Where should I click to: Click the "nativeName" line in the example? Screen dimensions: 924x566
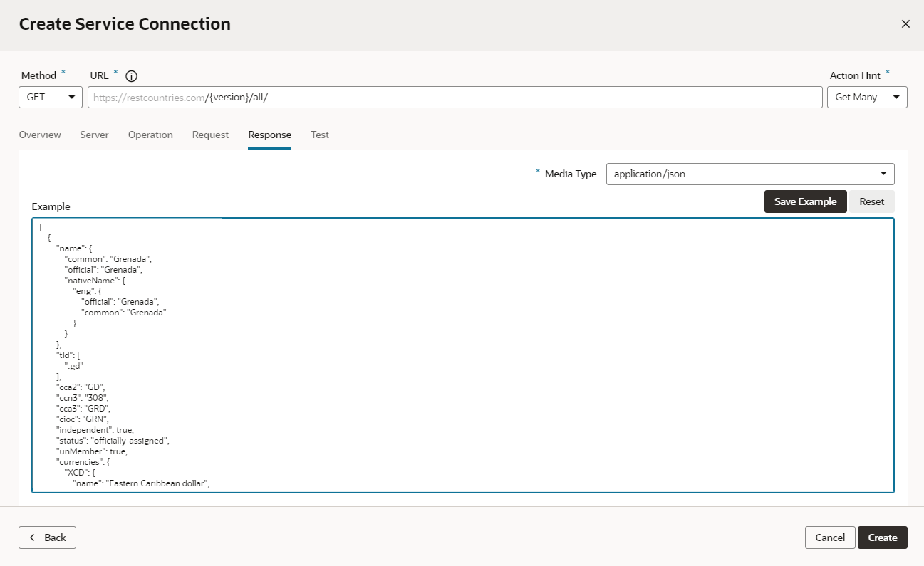point(95,281)
